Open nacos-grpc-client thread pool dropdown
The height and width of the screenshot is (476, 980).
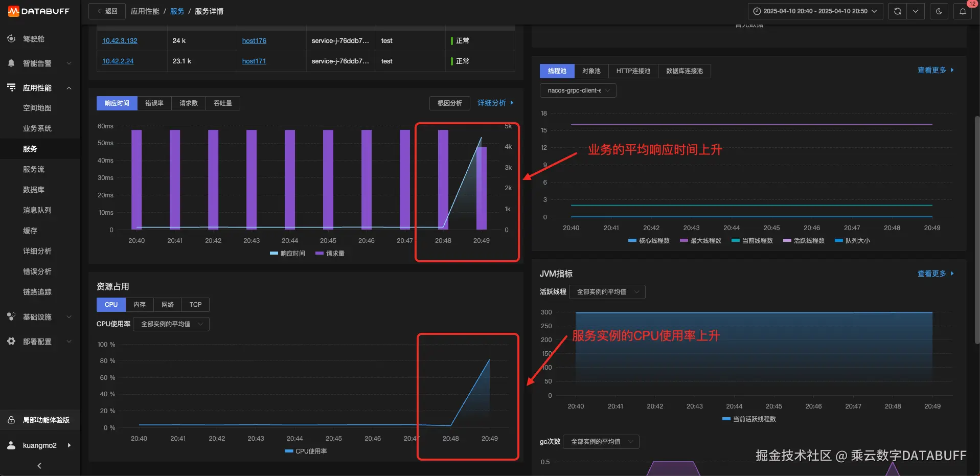[x=578, y=90]
